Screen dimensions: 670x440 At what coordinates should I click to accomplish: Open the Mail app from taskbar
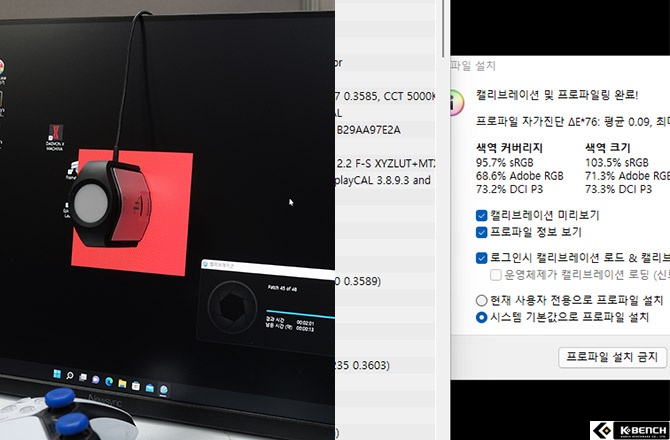point(149,388)
